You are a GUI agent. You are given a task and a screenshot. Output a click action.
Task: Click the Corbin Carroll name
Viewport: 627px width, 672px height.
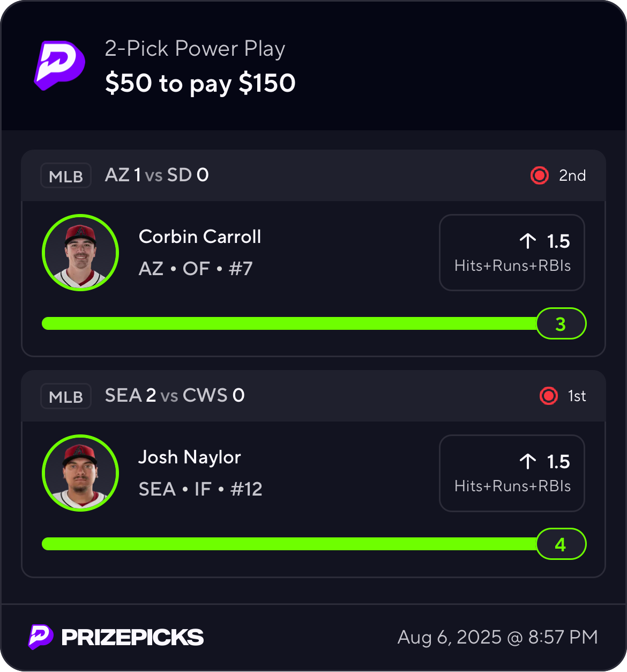pyautogui.click(x=200, y=237)
